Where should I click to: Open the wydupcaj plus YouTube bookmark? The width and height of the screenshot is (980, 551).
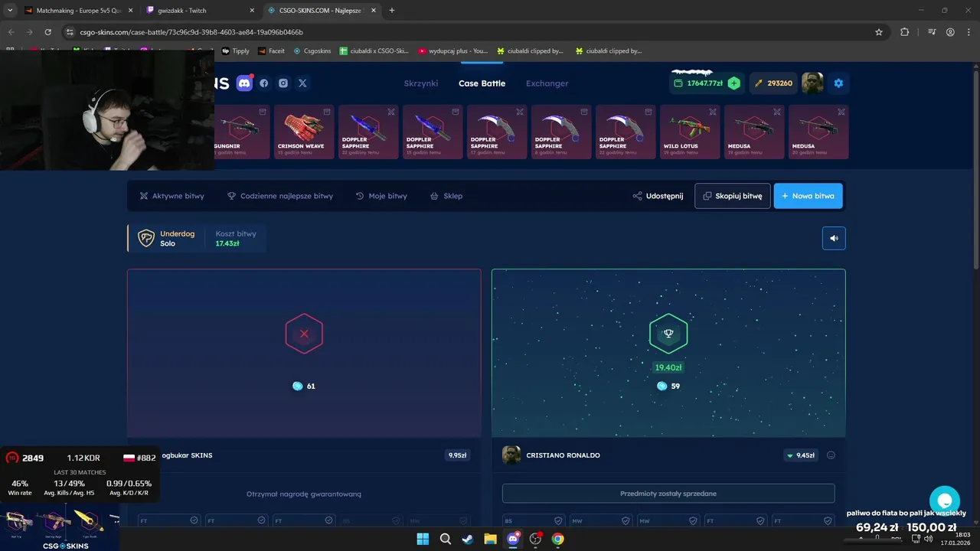coord(453,51)
